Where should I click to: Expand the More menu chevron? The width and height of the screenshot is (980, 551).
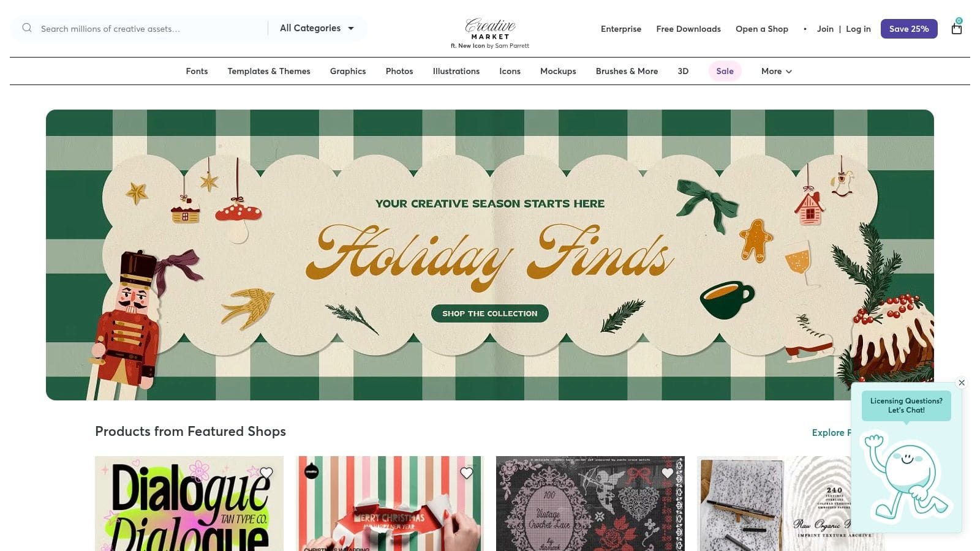tap(789, 72)
